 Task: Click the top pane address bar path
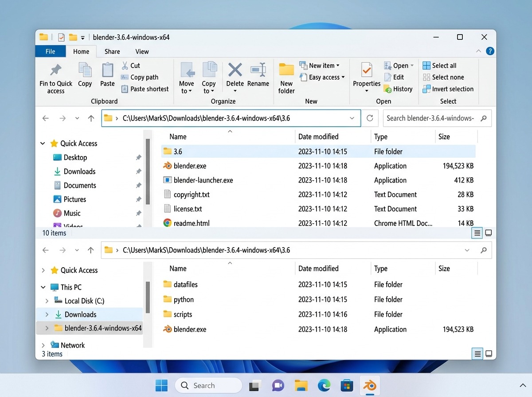point(206,118)
